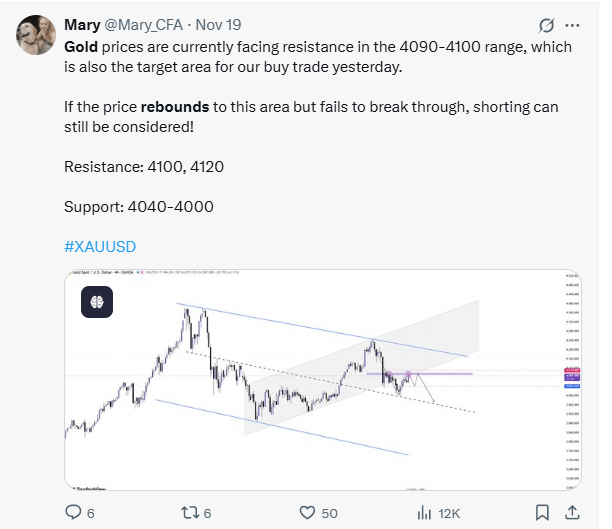Click the reply count number 6

tap(90, 512)
